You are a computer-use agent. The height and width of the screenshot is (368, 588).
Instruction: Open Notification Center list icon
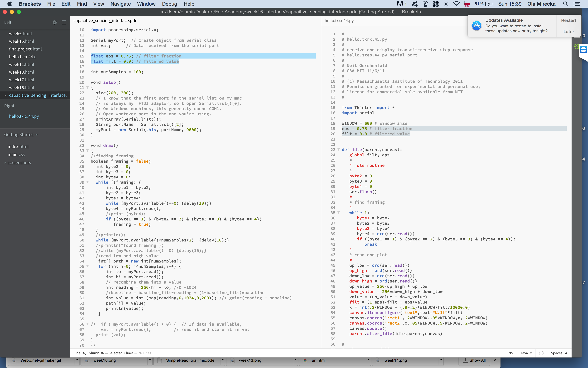click(x=577, y=4)
